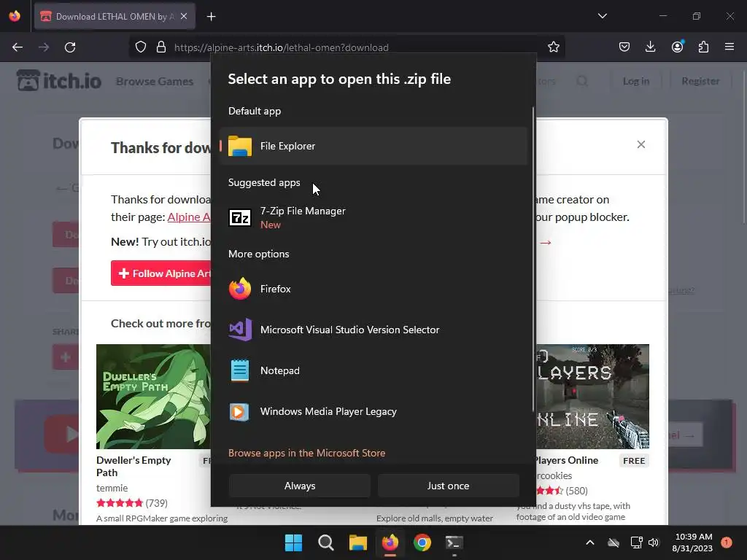The image size is (747, 560).
Task: Open Dweller's Empty Path game thumbnail
Action: pyautogui.click(x=153, y=396)
